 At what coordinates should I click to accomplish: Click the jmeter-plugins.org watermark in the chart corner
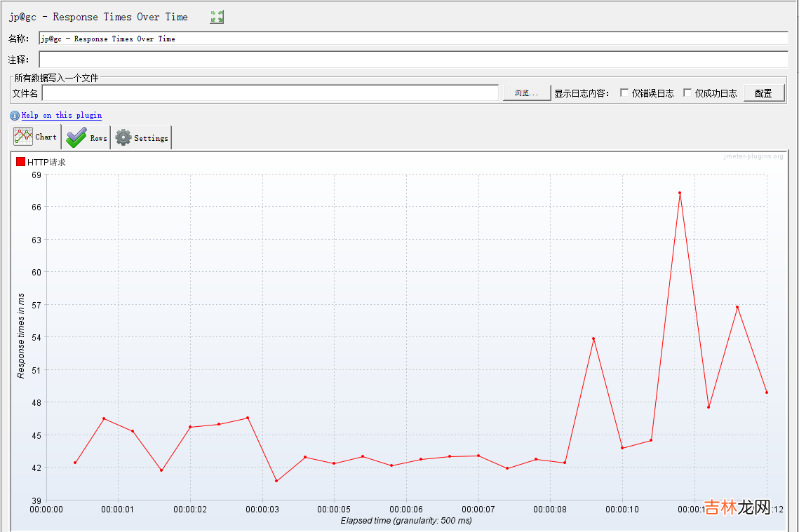point(753,156)
